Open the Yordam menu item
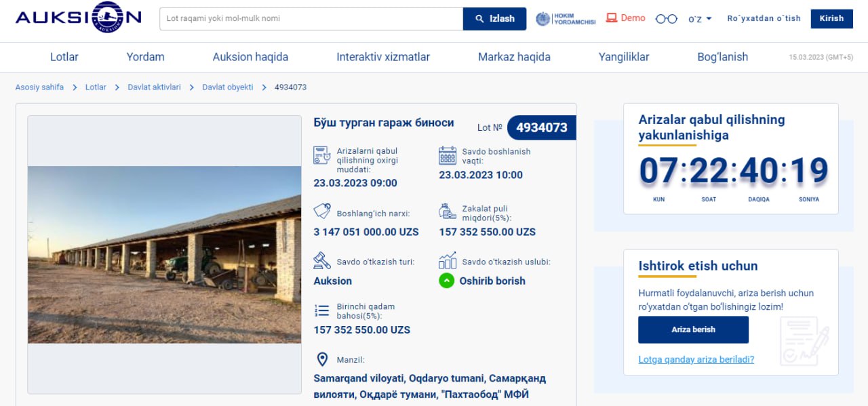Viewport: 868px width, 406px height. coord(145,57)
